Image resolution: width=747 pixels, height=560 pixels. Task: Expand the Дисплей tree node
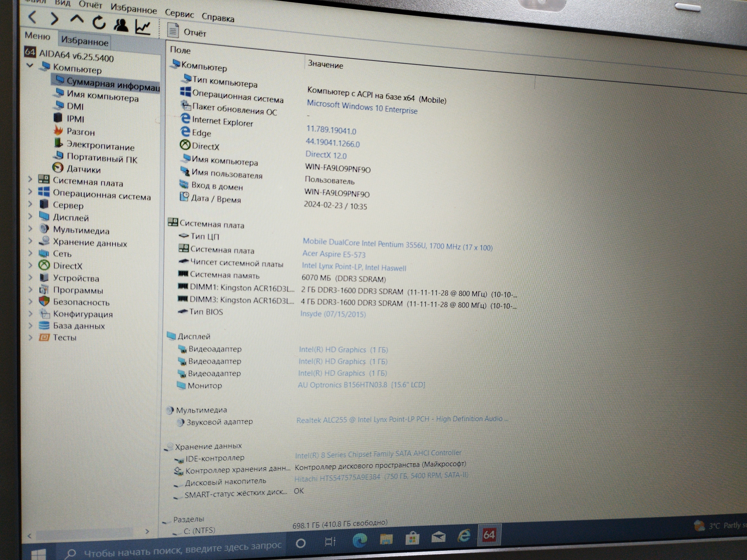30,216
